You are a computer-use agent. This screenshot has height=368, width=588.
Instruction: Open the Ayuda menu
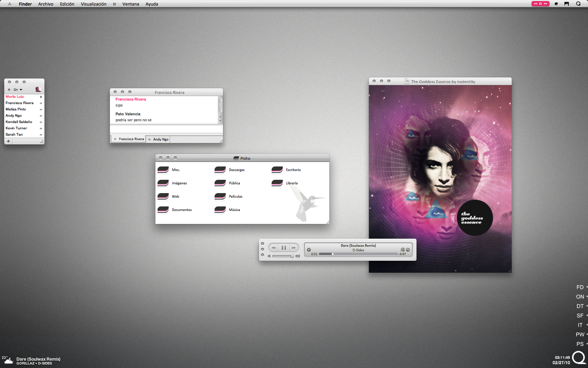(152, 4)
